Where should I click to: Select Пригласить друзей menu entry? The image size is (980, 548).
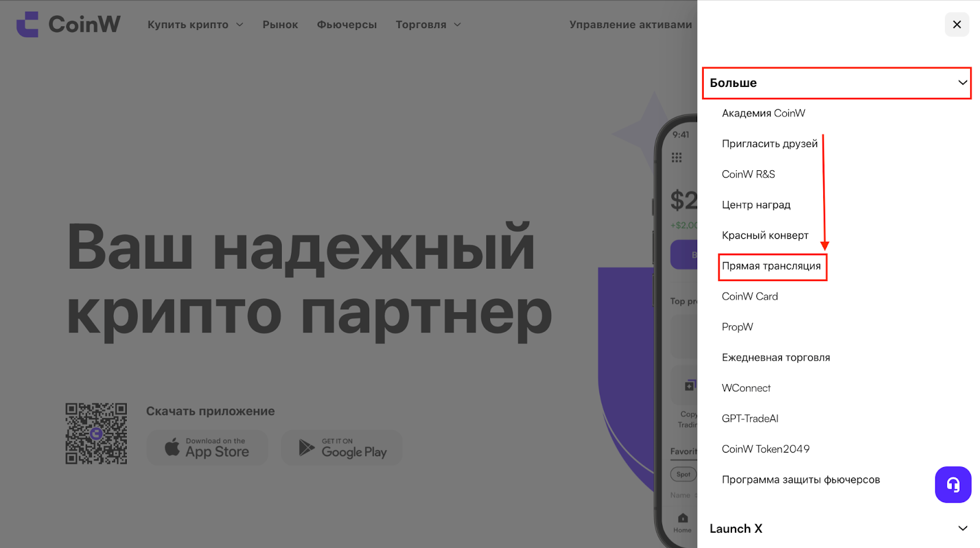point(770,144)
